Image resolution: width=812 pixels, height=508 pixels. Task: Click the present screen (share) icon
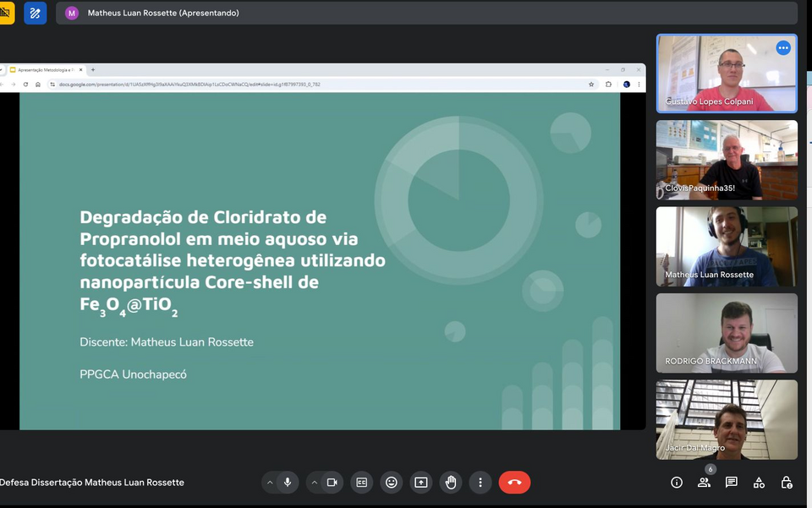[x=420, y=483]
